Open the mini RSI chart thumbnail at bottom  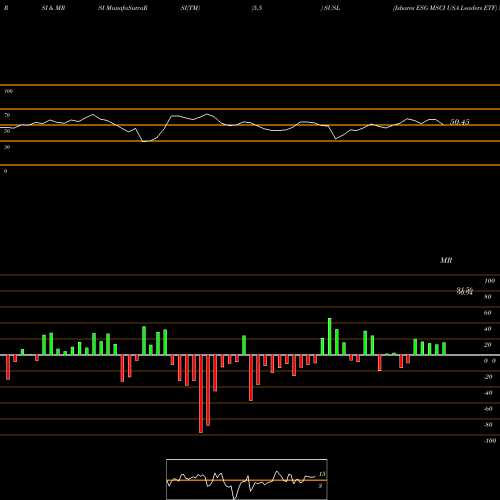pos(247,479)
